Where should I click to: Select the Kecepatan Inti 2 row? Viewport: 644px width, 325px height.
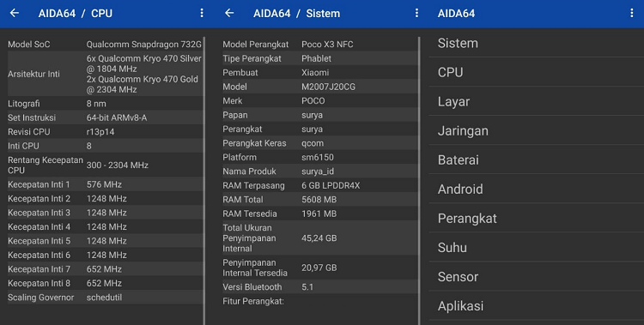[x=105, y=199]
